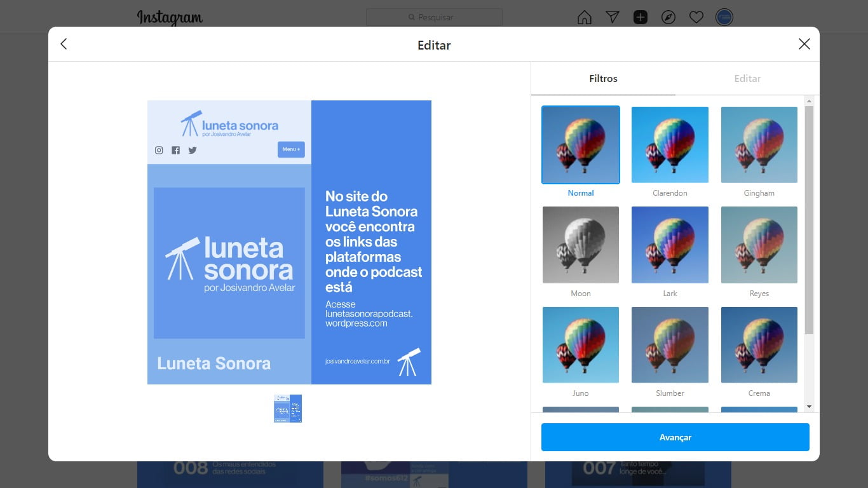The height and width of the screenshot is (488, 868).
Task: Apply the Moon black-and-white filter
Action: (x=581, y=245)
